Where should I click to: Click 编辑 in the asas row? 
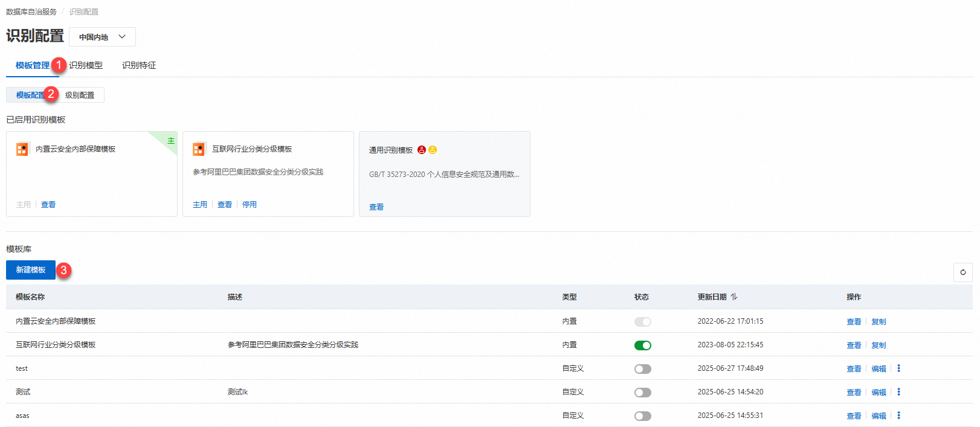[x=878, y=416]
